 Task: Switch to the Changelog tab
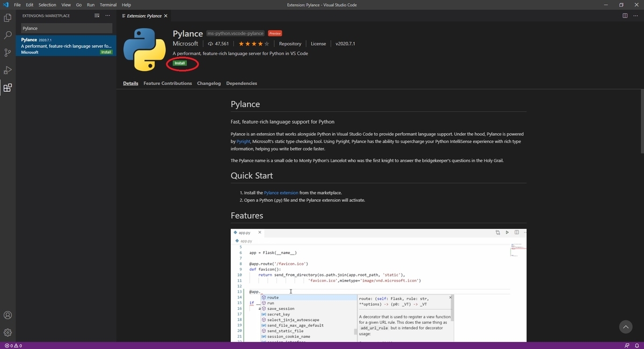click(x=208, y=83)
